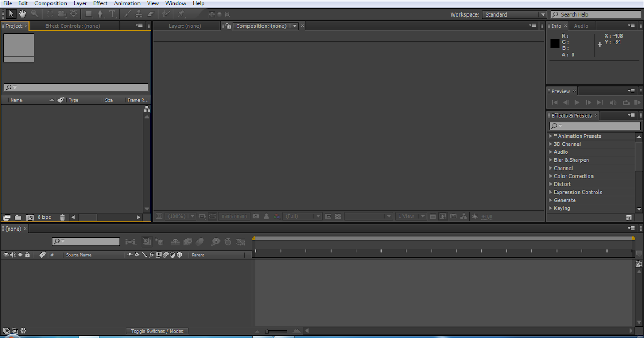Toggle the transparency grid checkerboard
Screen dimensions: 644x338
(x=338, y=216)
